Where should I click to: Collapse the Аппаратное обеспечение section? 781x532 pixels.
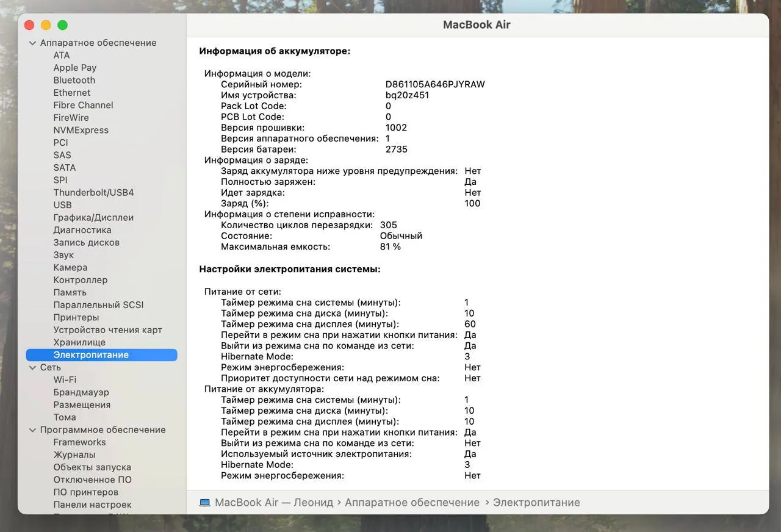(32, 43)
